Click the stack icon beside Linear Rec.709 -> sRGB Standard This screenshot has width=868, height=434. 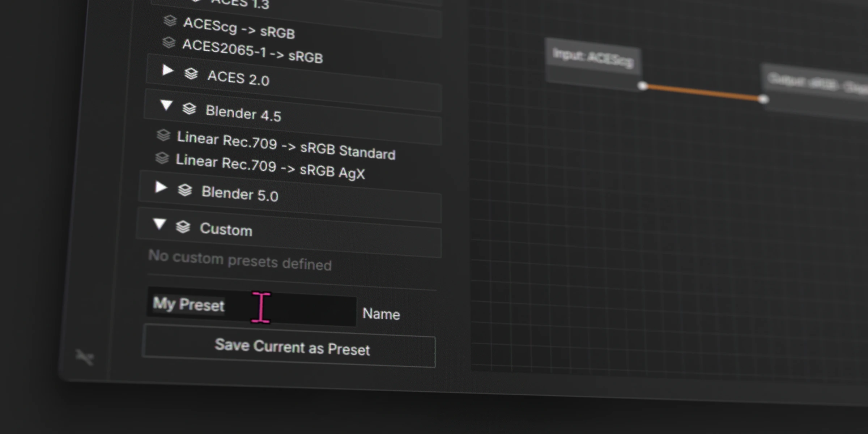pos(163,135)
